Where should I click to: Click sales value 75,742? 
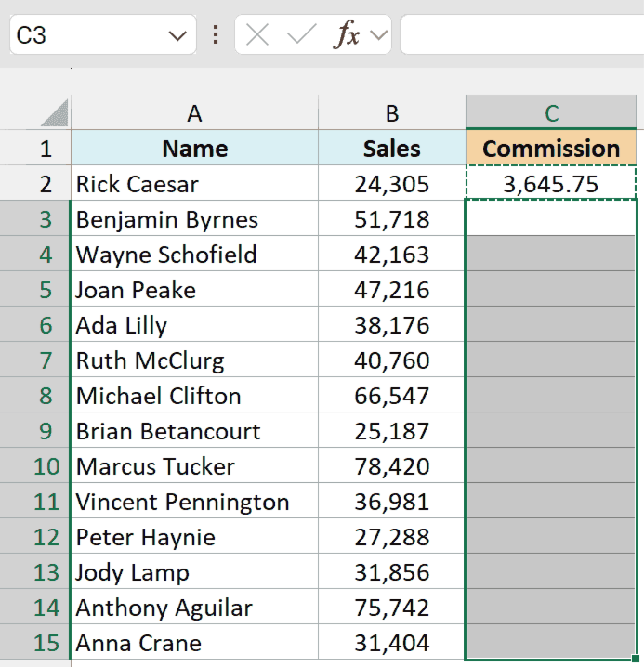pos(392,607)
